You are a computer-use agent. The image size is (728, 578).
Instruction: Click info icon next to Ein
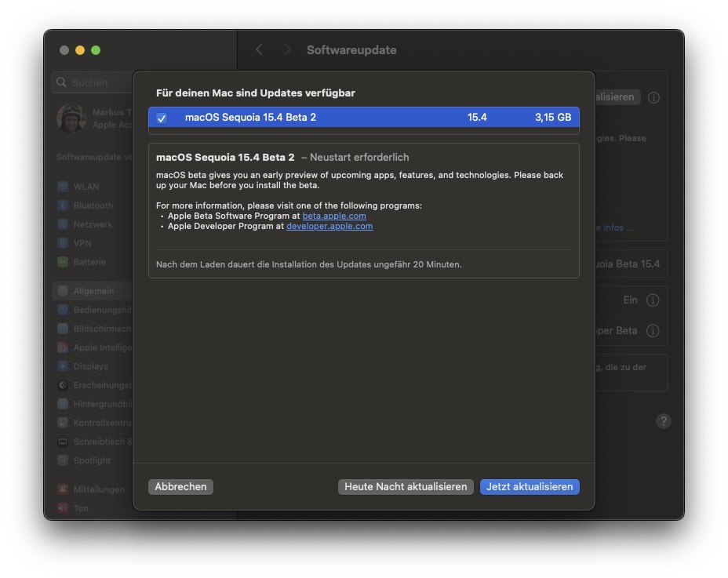[653, 300]
